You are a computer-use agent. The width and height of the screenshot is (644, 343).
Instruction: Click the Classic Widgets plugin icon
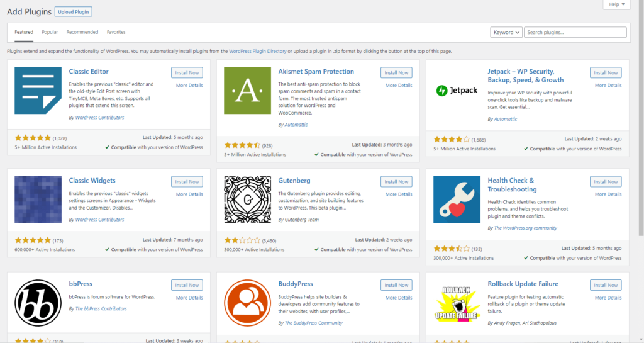[38, 200]
